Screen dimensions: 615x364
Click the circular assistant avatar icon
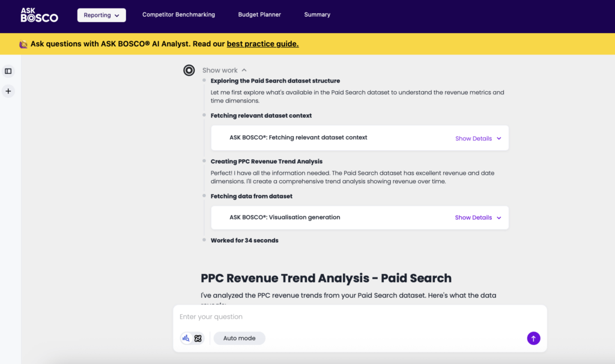[189, 70]
